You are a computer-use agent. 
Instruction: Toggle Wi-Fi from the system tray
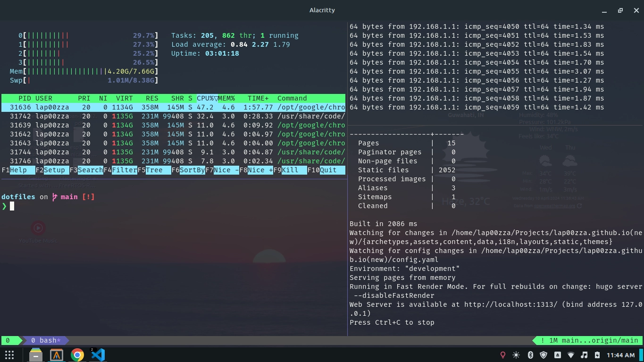tap(571, 355)
